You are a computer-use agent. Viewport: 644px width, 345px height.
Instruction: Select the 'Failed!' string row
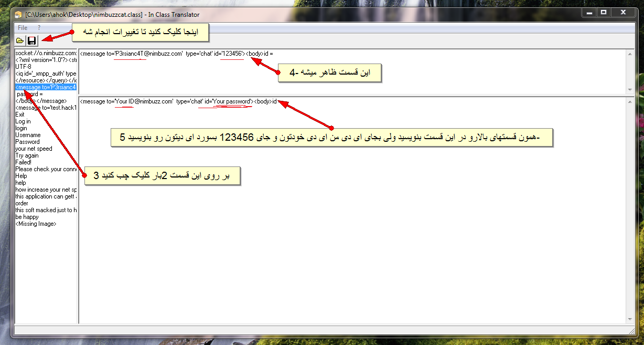[x=46, y=162]
